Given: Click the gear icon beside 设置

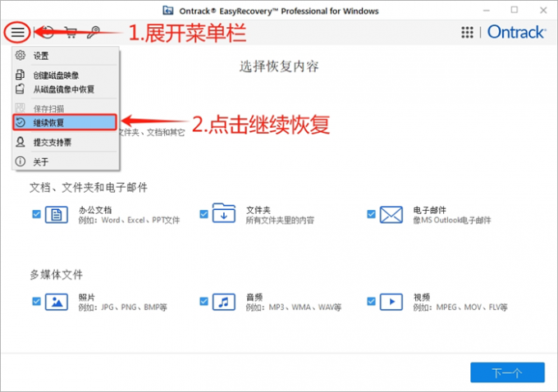Looking at the screenshot, I should click(x=21, y=55).
